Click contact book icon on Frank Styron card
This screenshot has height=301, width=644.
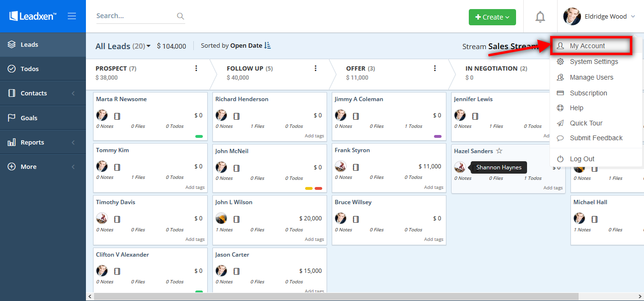pyautogui.click(x=356, y=167)
